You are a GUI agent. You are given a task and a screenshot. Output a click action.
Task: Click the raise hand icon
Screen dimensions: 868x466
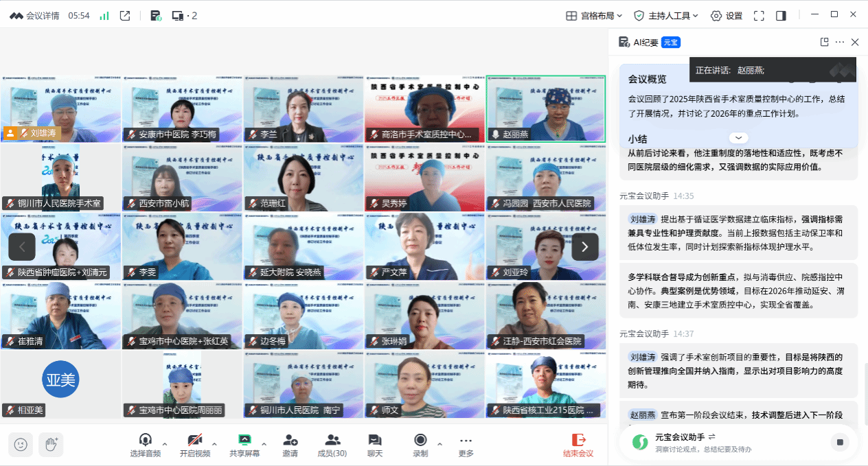click(51, 445)
